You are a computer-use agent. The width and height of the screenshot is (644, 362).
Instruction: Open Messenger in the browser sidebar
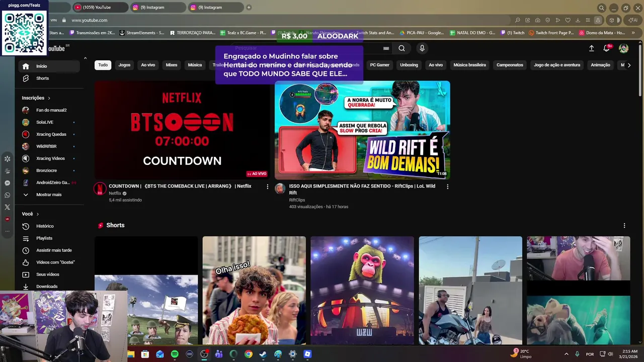[x=7, y=183]
